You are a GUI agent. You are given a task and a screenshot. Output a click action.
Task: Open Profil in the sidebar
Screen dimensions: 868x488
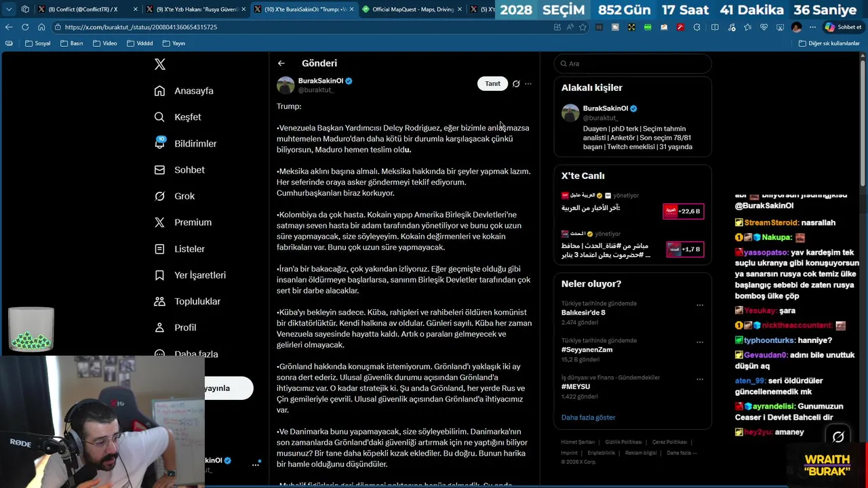click(x=175, y=327)
